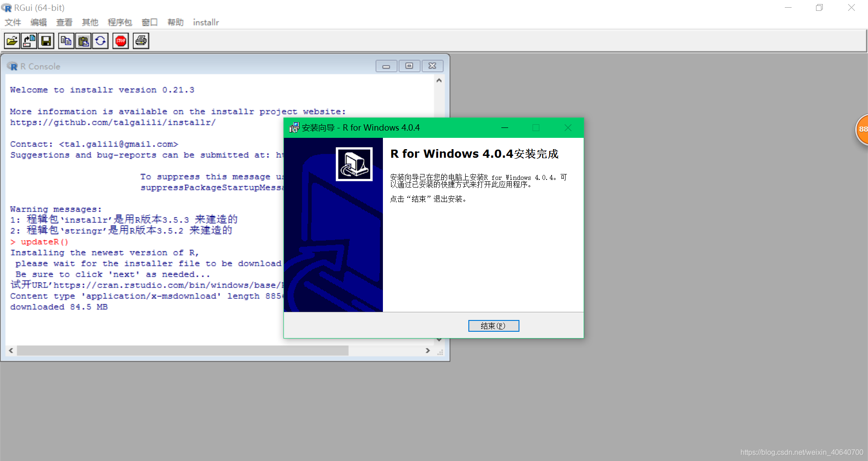Open the 编辑 menu

tap(38, 22)
